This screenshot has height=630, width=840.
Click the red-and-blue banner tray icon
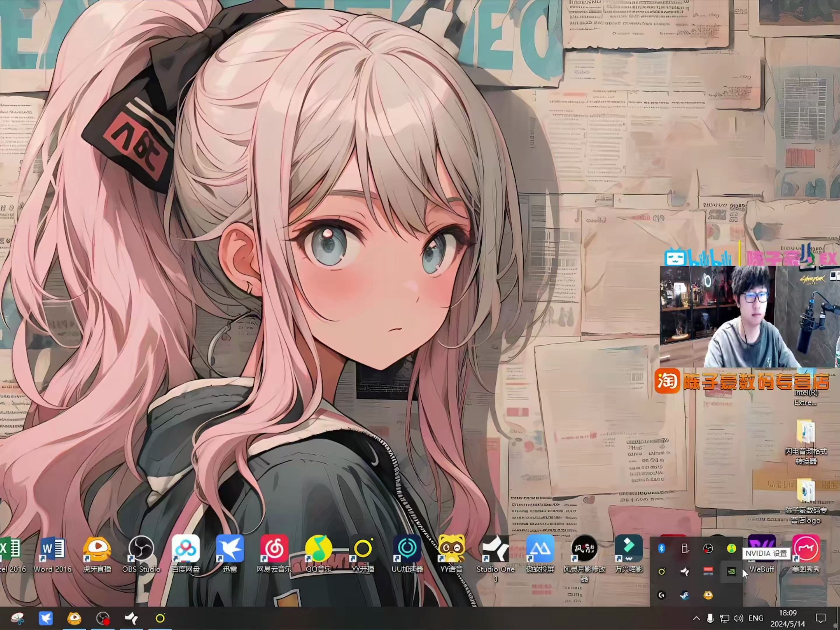708,571
